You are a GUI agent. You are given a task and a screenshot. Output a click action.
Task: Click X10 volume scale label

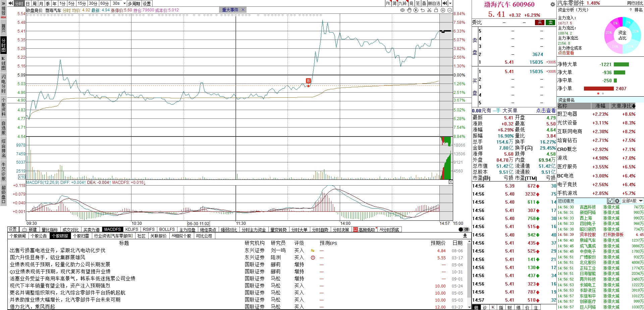(22, 177)
